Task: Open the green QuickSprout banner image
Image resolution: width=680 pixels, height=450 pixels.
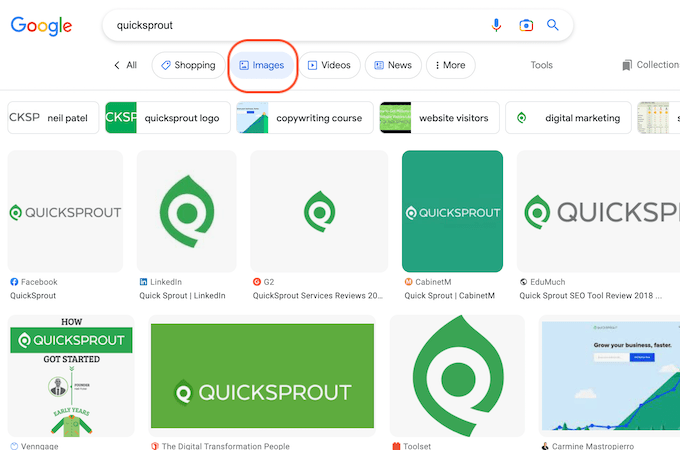Action: 262,376
